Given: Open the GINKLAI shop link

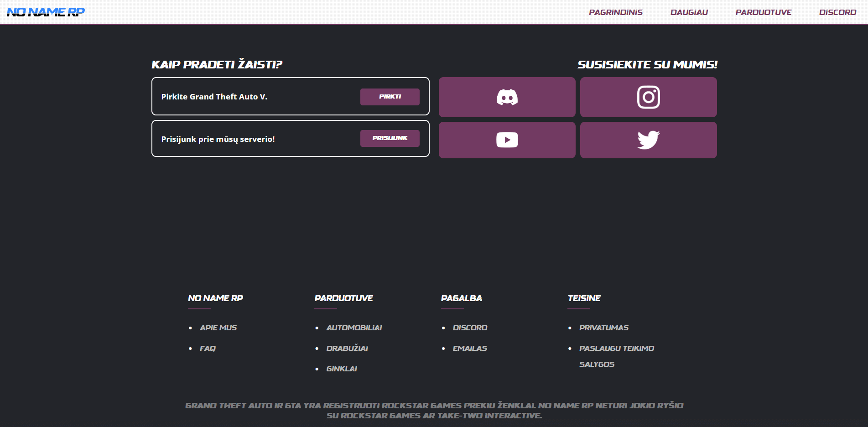Looking at the screenshot, I should pos(342,369).
